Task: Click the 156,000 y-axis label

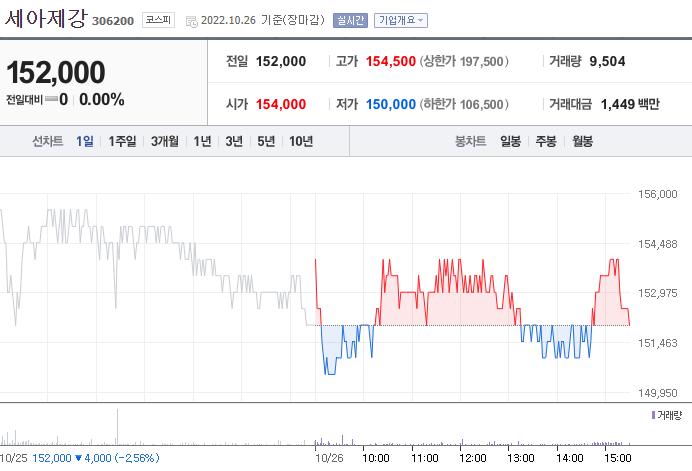Action: (658, 194)
